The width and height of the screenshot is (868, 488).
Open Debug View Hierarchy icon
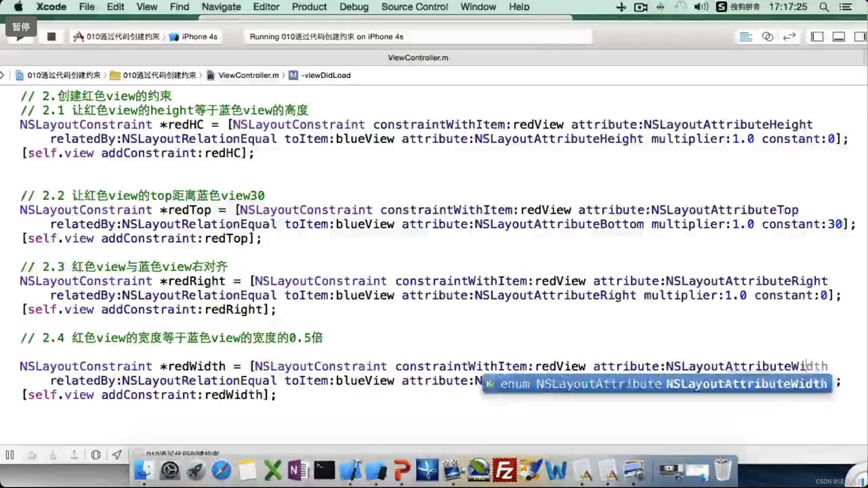[96, 455]
